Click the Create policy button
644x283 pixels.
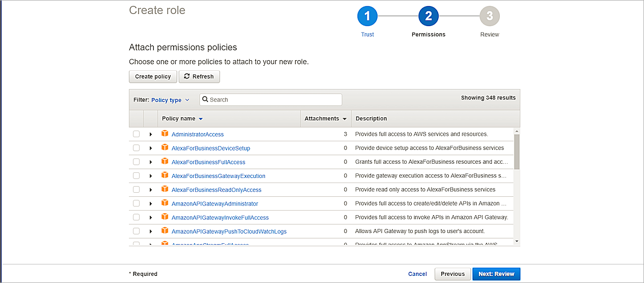[153, 76]
